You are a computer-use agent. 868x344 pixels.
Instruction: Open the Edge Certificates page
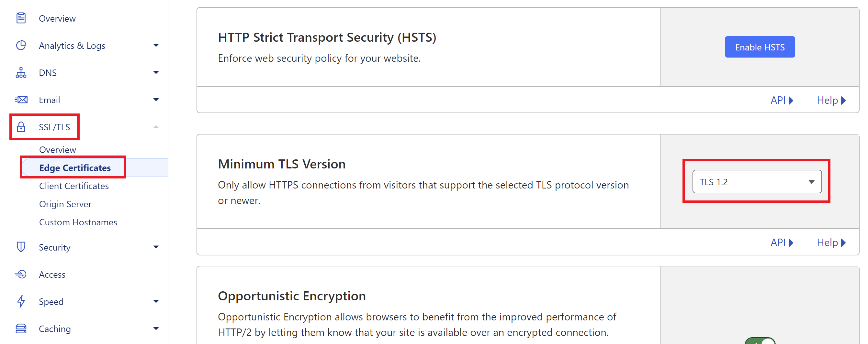pos(75,167)
